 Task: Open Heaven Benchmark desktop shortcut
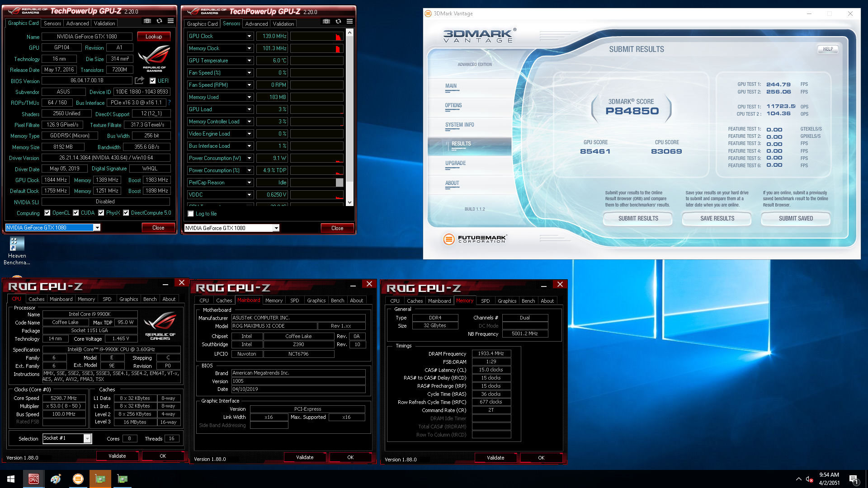pyautogui.click(x=17, y=251)
